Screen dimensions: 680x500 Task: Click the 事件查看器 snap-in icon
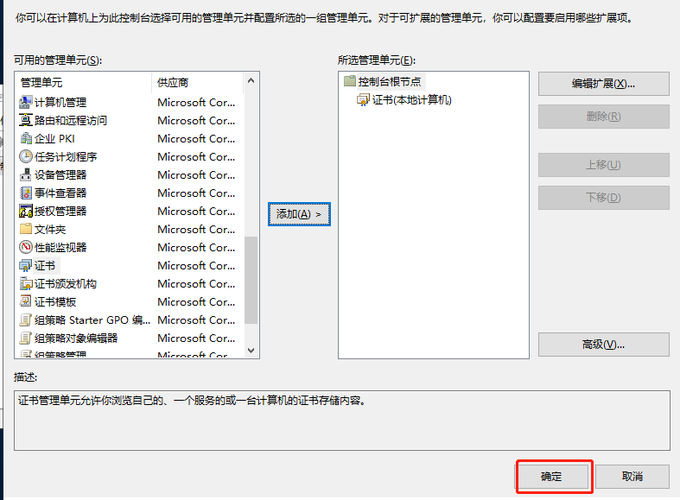[x=26, y=193]
